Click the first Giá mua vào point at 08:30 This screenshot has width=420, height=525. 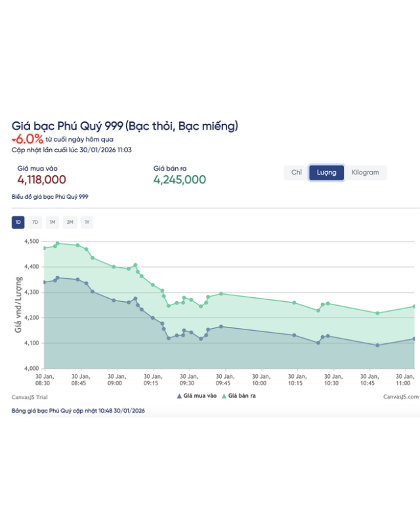tap(44, 282)
